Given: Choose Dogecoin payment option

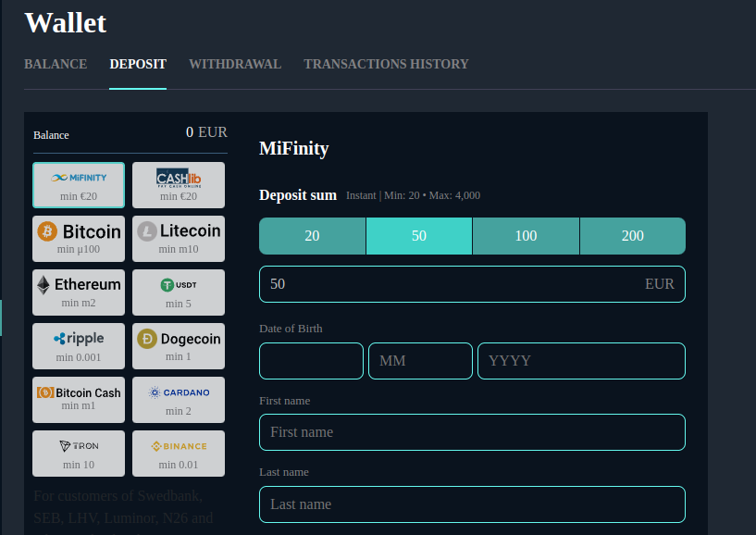Looking at the screenshot, I should tap(179, 346).
